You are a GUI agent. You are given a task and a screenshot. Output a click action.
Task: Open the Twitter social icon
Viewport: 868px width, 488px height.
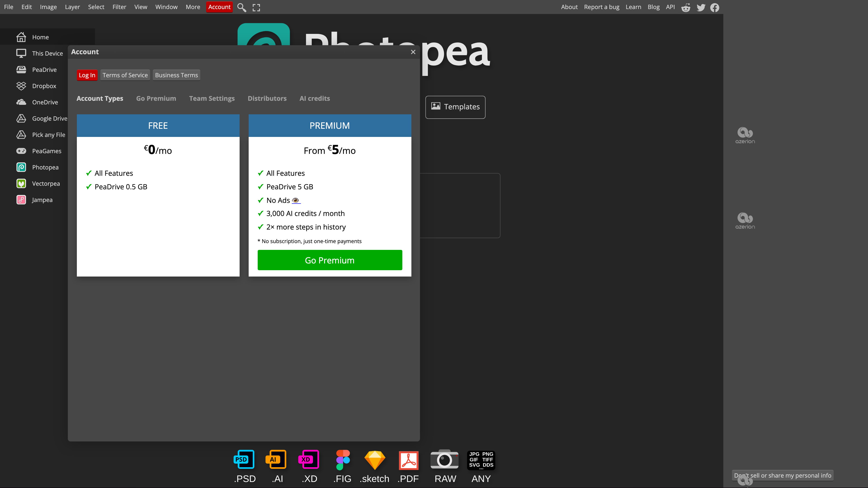click(x=701, y=7)
